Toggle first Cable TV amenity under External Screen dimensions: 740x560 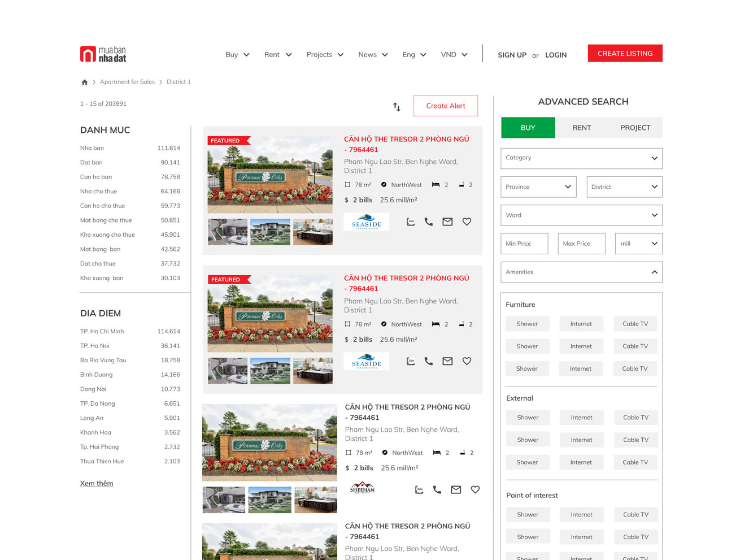tap(636, 418)
